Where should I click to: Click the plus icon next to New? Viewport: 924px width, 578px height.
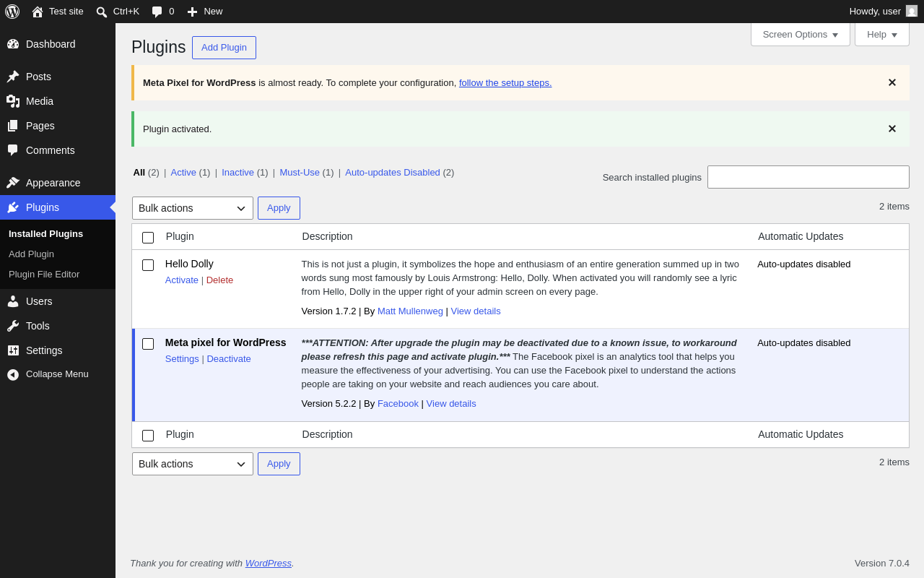click(x=192, y=12)
